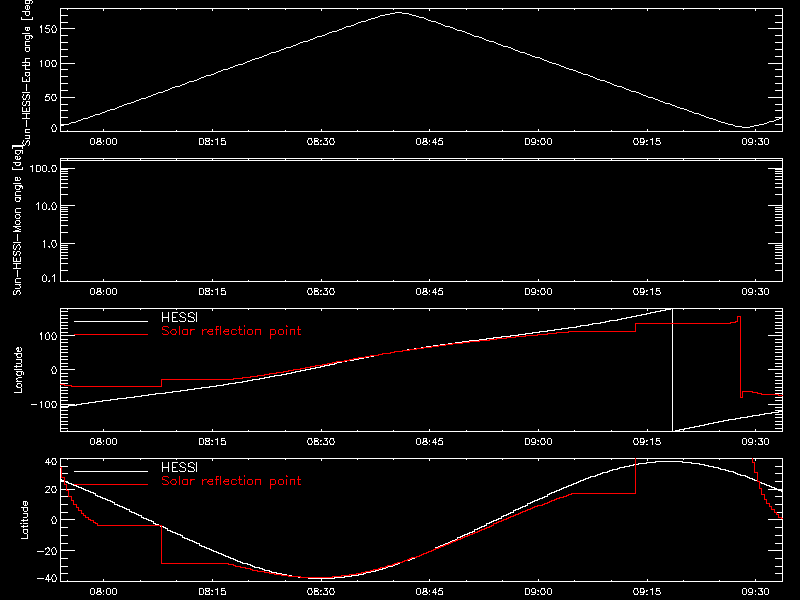This screenshot has height=600, width=800.
Task: Click the -40 tick on Latitude axis
Action: click(48, 578)
